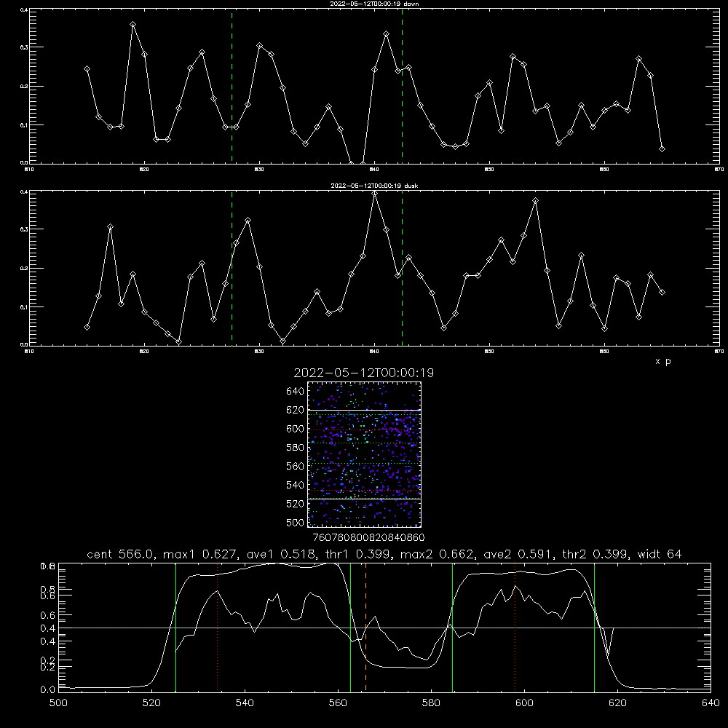This screenshot has height=728, width=728.
Task: Click the dawn plot y-axis label 0.3
Action: pos(24,47)
